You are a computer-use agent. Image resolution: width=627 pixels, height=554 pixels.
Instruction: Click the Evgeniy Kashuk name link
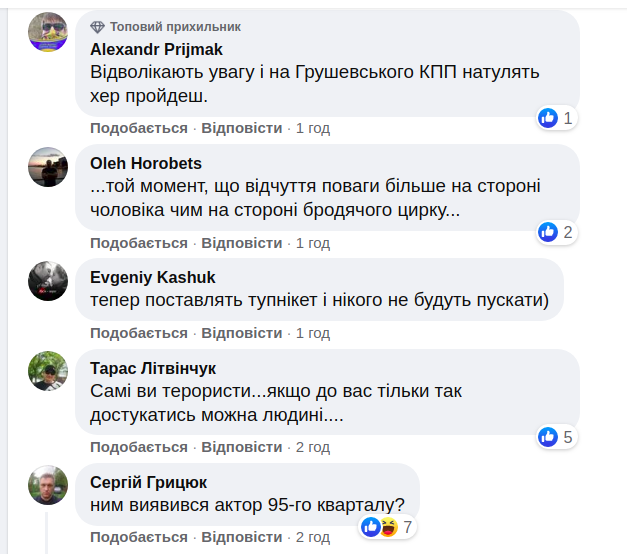pos(153,277)
